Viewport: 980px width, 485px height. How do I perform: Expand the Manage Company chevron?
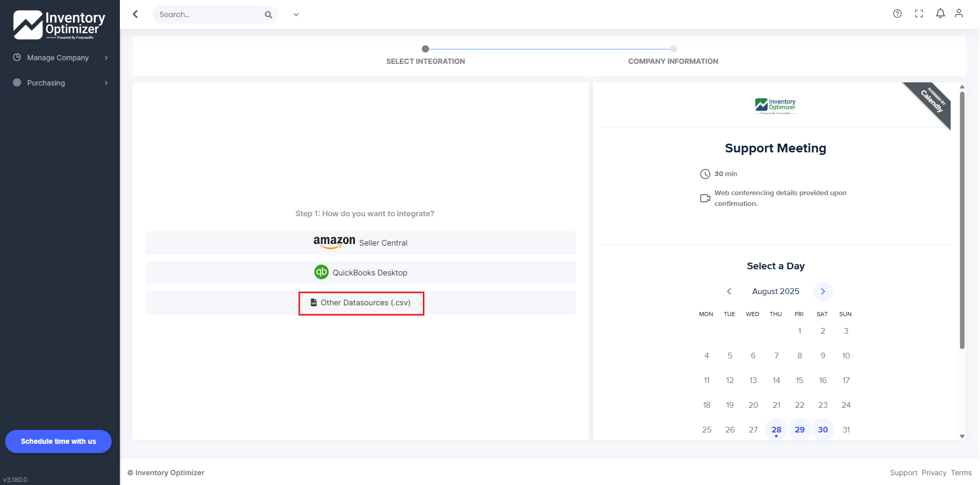[106, 58]
